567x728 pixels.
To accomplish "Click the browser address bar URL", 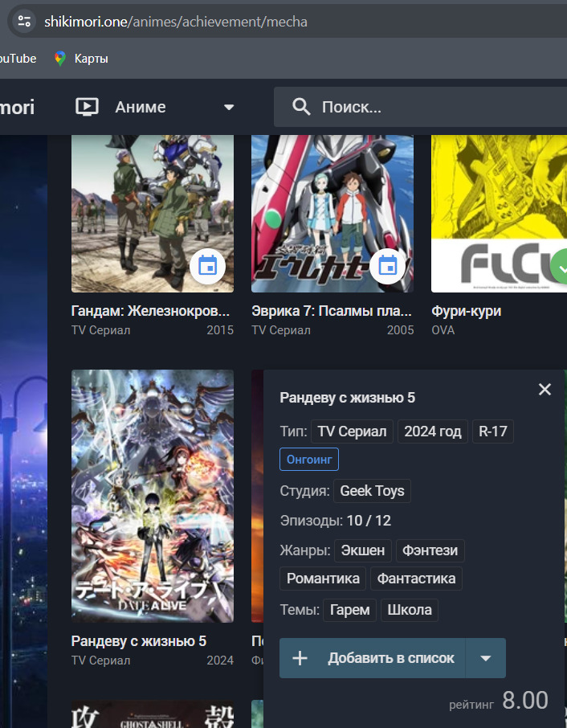I will 177,22.
